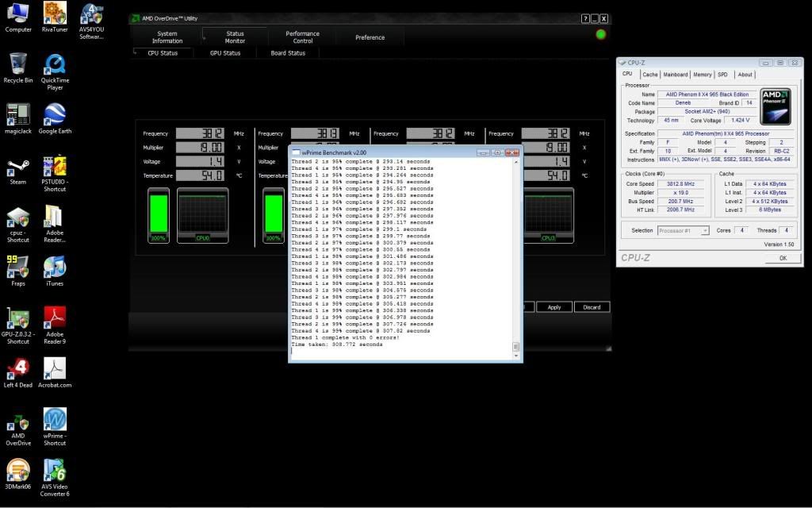Open the wPrime Shortcut desktop icon
This screenshot has width=812, height=508.
(55, 426)
